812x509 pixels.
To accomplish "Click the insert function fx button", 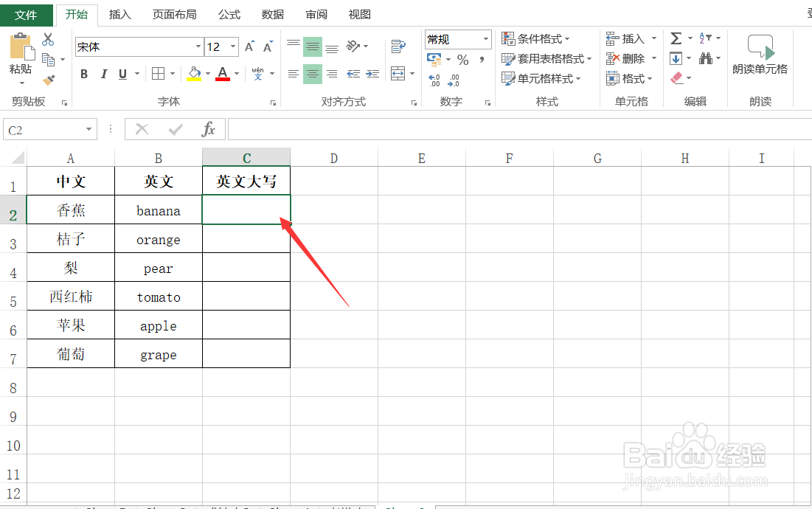I will click(208, 129).
